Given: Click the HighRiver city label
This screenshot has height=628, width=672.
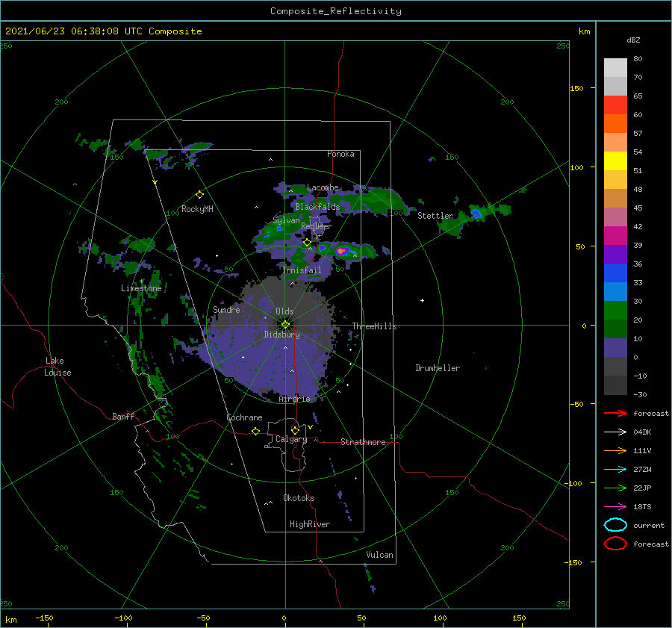Looking at the screenshot, I should 309,524.
